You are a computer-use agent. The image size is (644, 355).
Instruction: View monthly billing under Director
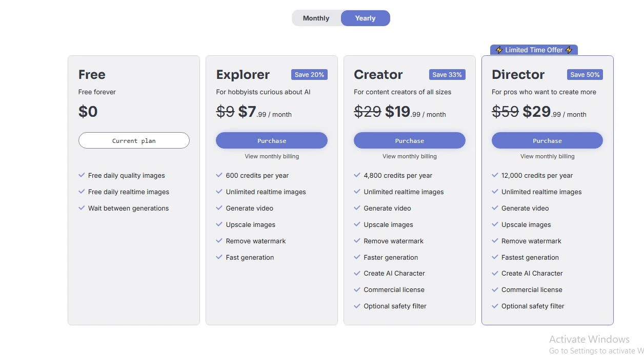[x=547, y=156]
